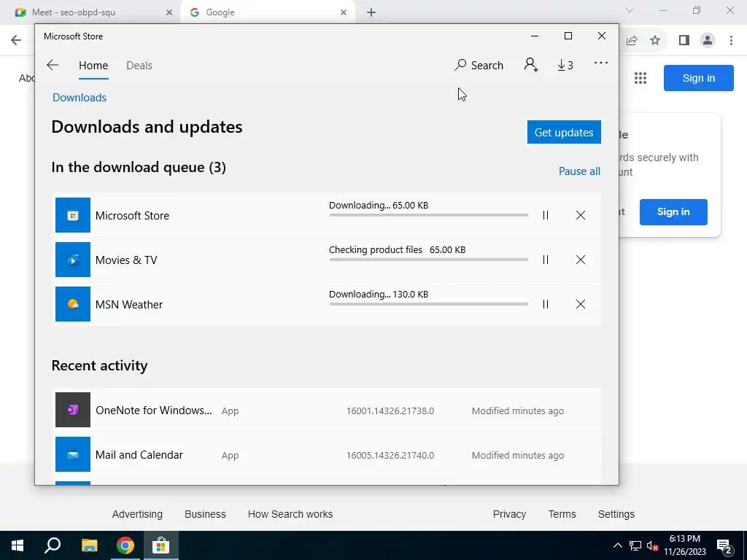Open a new Chrome tab
Viewport: 747px width, 560px height.
(x=371, y=12)
